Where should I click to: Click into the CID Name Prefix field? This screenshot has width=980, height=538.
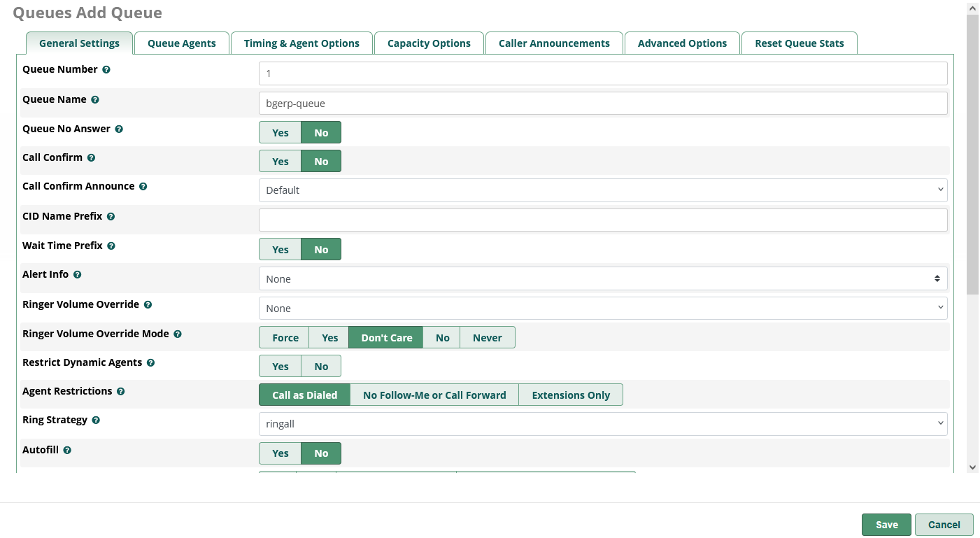pos(602,220)
